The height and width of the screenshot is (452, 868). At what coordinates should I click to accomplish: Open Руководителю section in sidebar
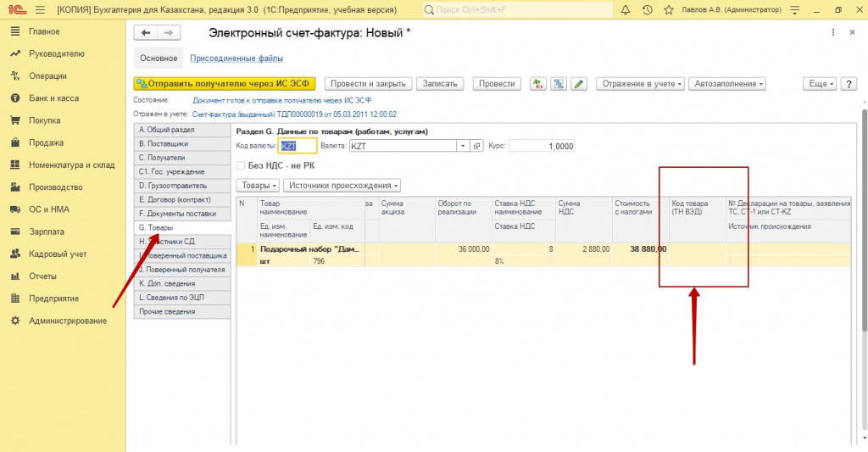pyautogui.click(x=57, y=53)
